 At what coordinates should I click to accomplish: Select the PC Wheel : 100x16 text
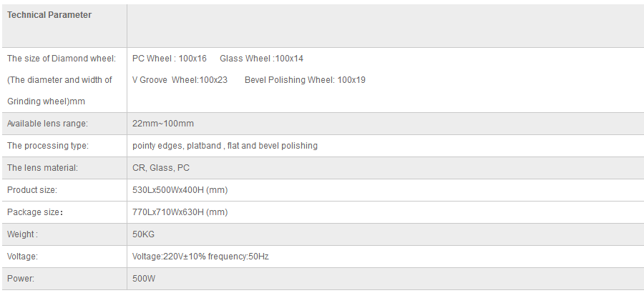170,59
